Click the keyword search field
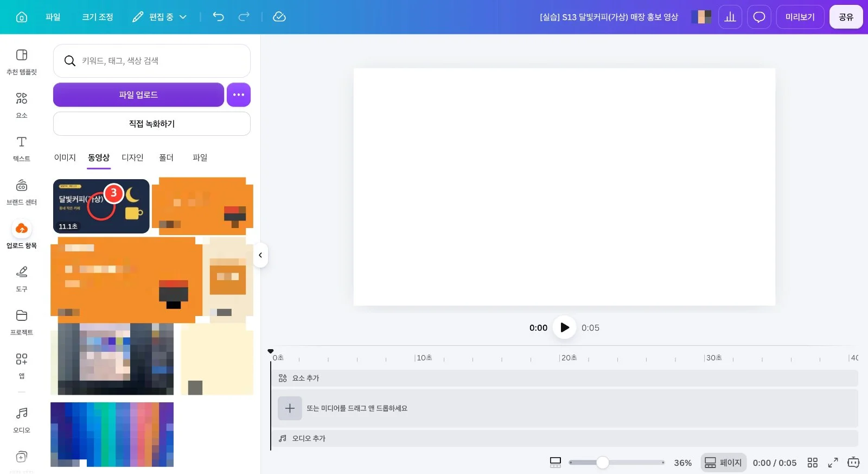 tap(152, 61)
